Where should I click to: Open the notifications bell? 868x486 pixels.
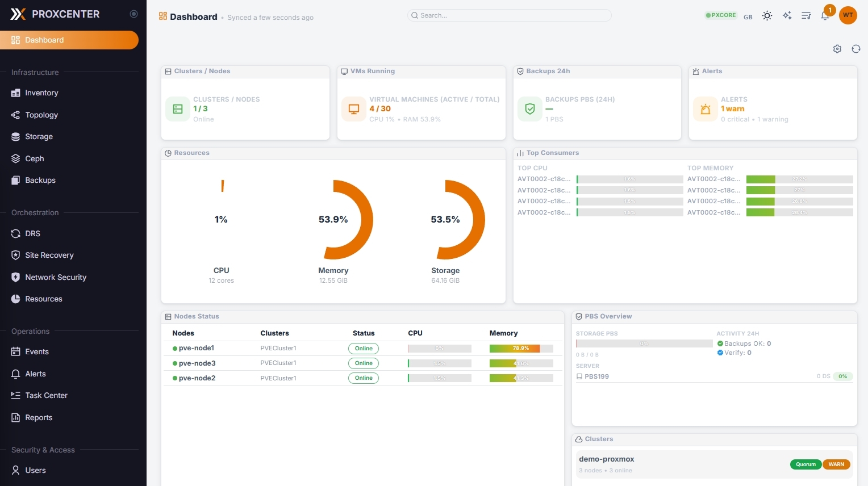825,16
